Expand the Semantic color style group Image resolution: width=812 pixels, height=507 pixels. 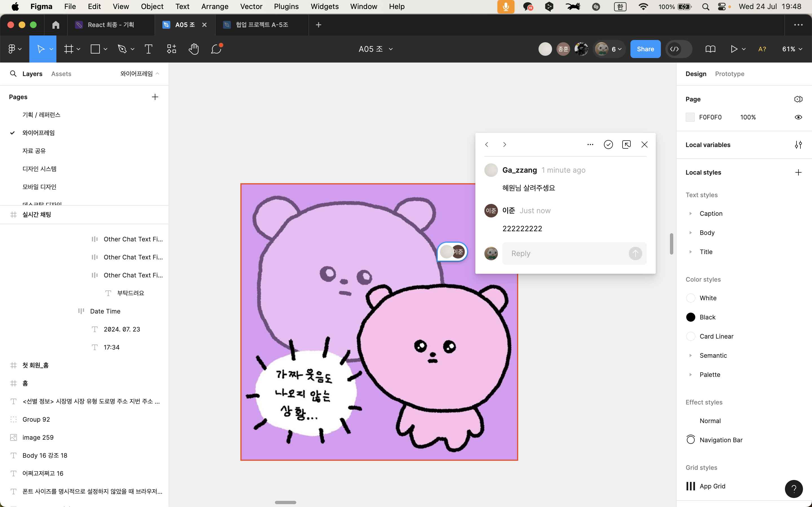[690, 355]
